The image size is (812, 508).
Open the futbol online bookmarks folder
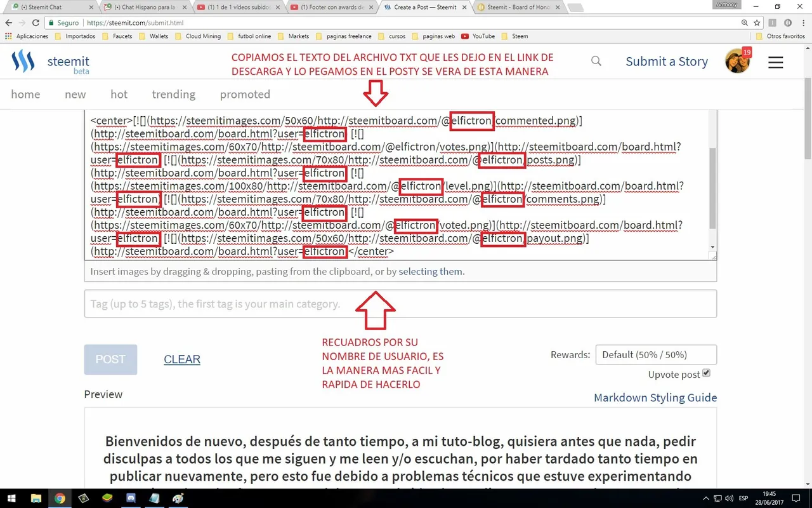pos(249,36)
